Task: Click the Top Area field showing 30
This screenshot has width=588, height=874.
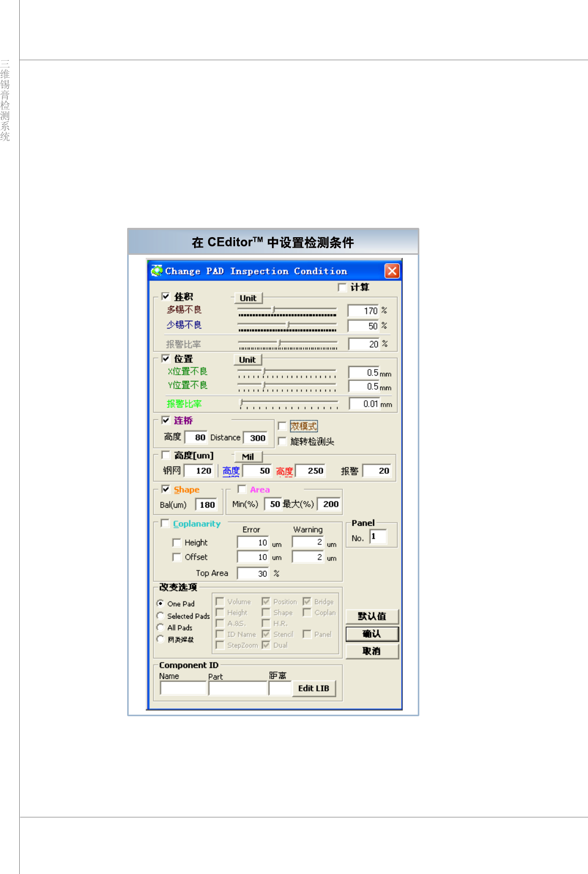Action: click(x=253, y=573)
